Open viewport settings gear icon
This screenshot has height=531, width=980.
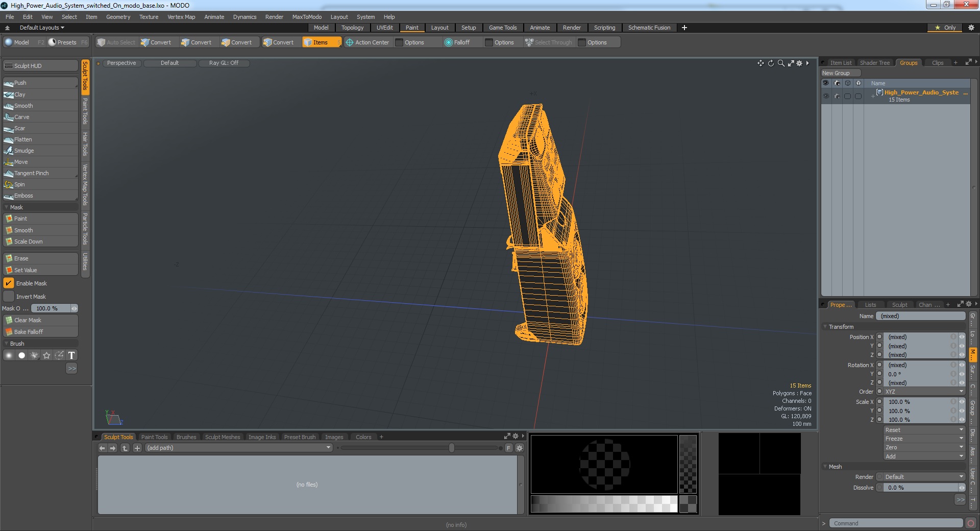[x=799, y=63]
